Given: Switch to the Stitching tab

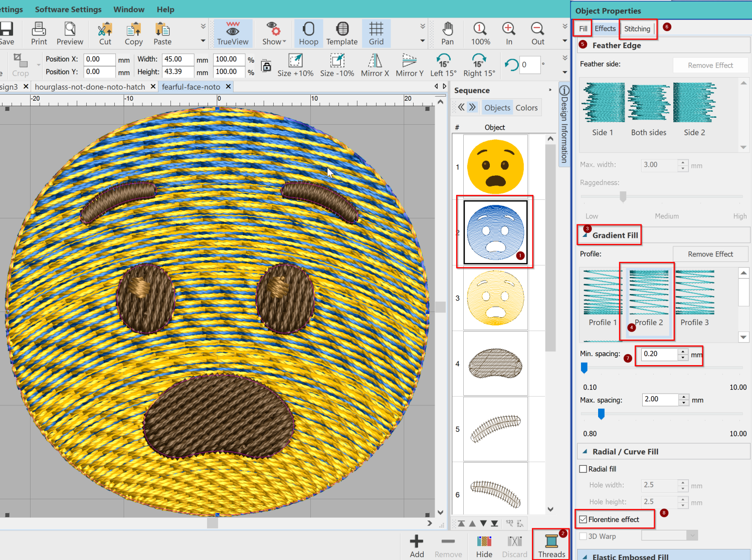Looking at the screenshot, I should (x=637, y=29).
